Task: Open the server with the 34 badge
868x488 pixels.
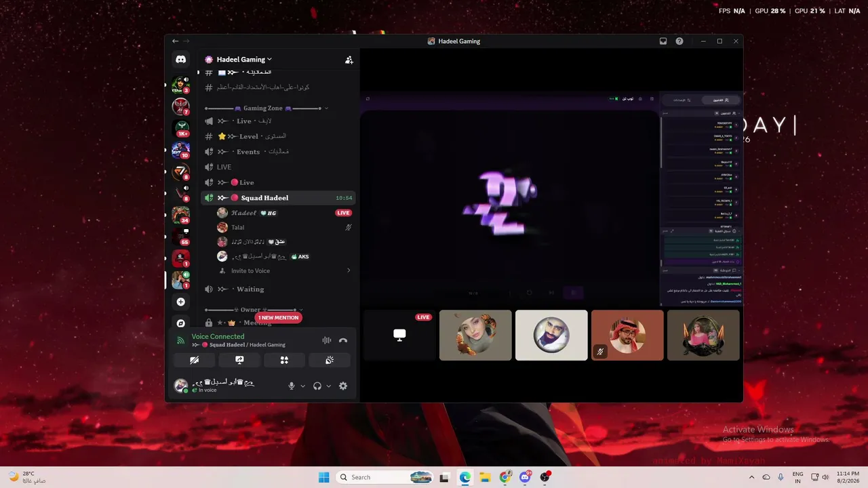Action: point(180,214)
